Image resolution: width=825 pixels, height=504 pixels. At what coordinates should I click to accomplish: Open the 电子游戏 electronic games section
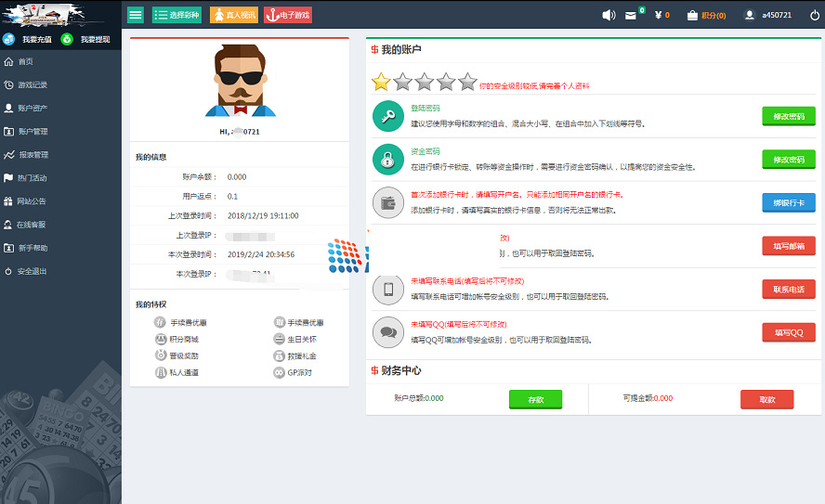[x=288, y=15]
